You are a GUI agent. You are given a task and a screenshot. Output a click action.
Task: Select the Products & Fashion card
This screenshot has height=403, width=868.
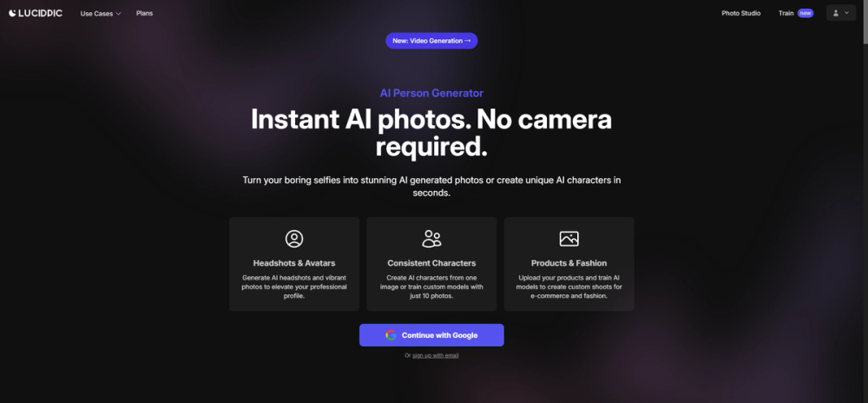tap(569, 264)
